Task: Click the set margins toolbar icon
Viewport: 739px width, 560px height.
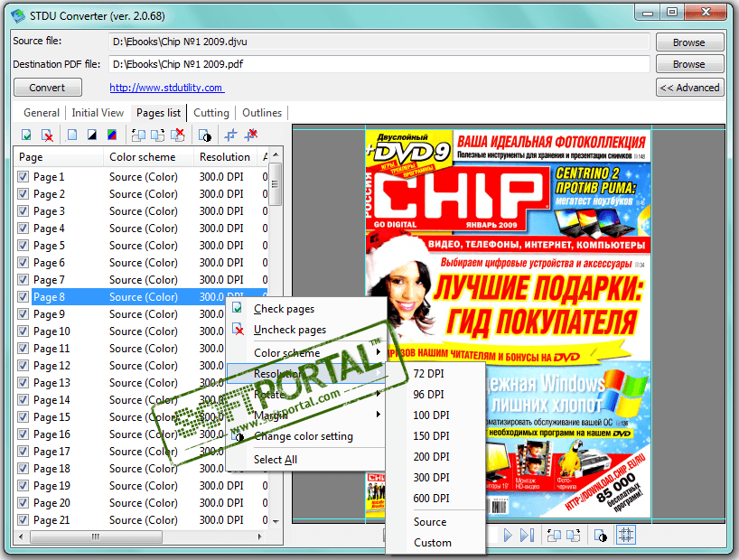Action: (230, 135)
